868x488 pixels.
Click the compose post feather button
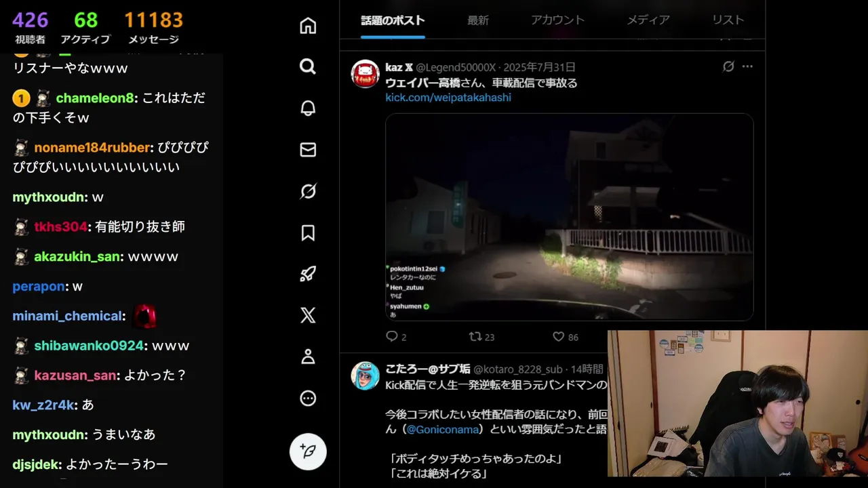coord(308,451)
